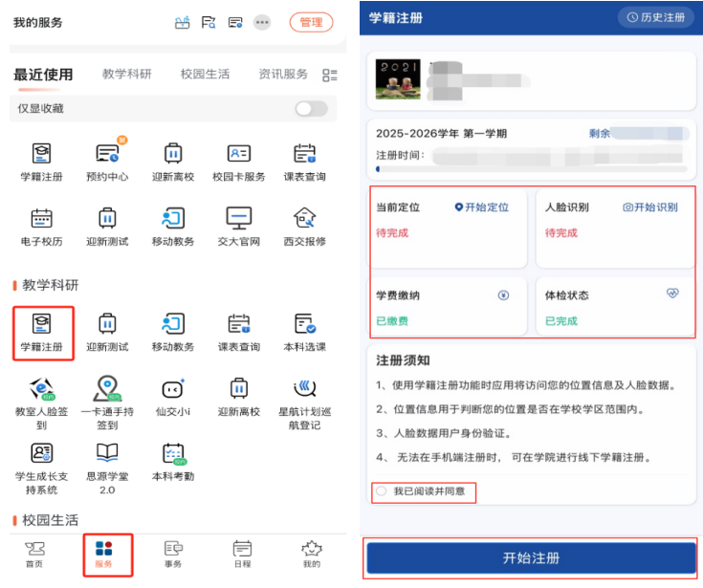Click the 管理 button
Image resolution: width=703 pixels, height=588 pixels.
(x=311, y=22)
